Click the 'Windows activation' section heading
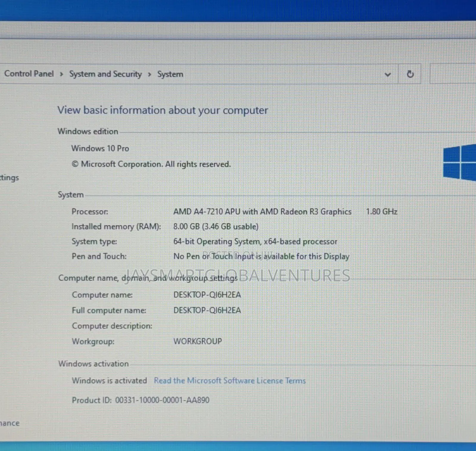 93,364
